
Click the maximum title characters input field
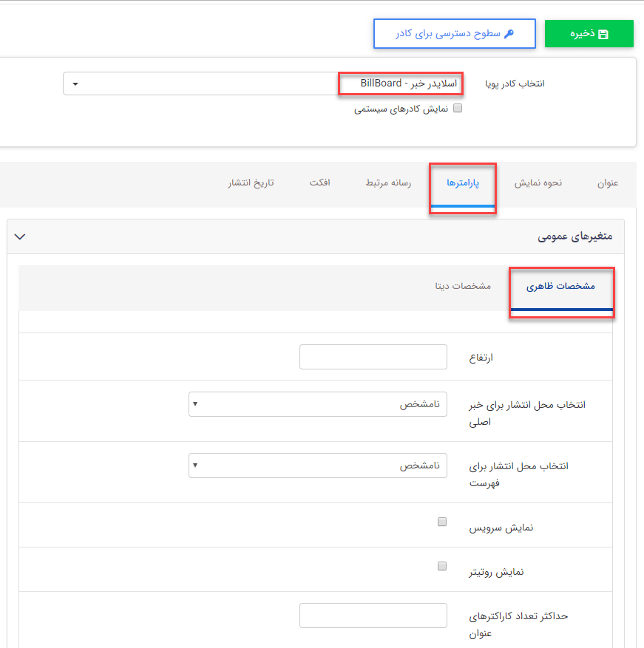(x=373, y=615)
